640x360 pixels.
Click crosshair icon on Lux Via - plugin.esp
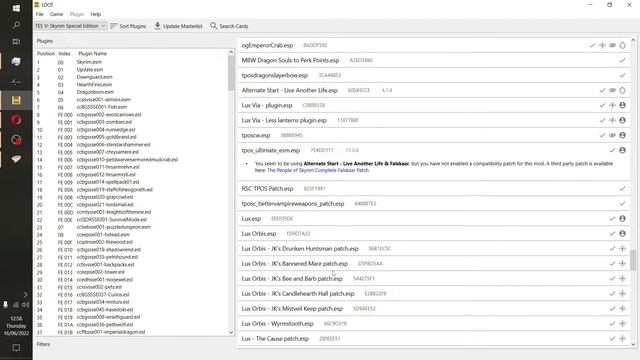[612, 105]
